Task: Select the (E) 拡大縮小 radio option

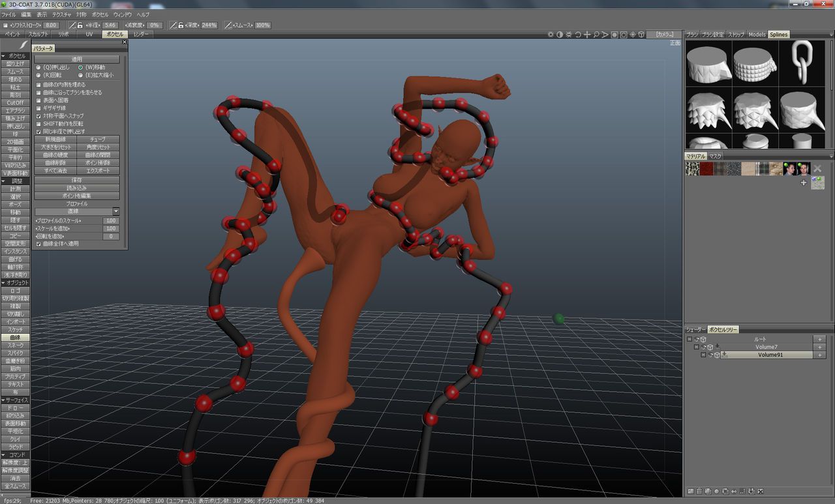Action: coord(80,75)
